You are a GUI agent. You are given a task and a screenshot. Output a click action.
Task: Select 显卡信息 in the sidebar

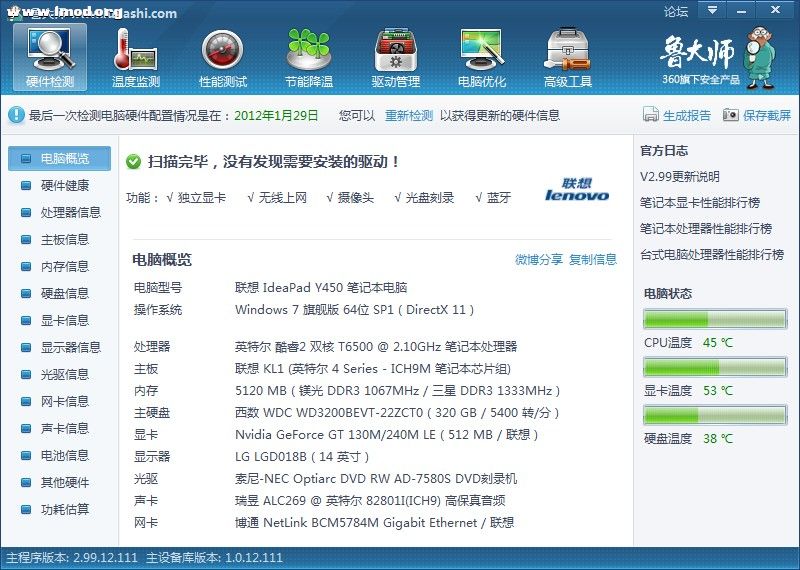tap(64, 320)
